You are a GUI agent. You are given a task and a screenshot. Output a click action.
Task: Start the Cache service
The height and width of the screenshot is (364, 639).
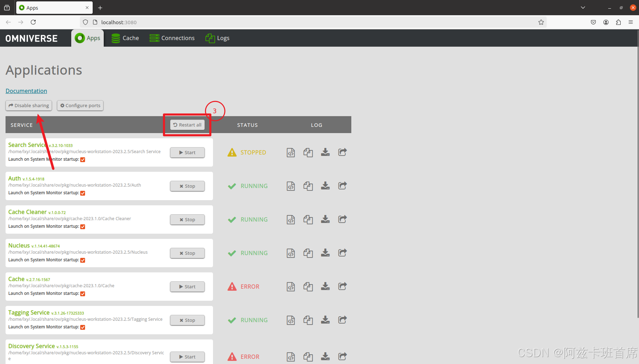coord(187,287)
